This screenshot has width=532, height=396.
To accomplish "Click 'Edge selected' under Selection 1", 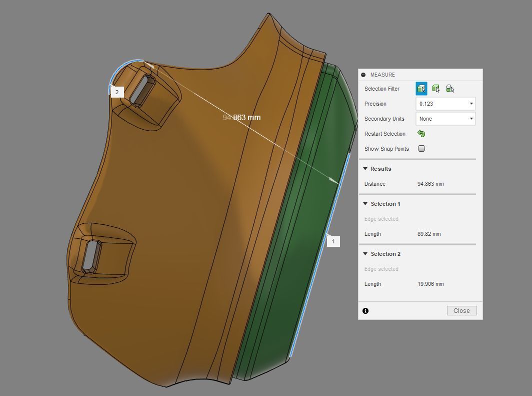I will click(381, 219).
